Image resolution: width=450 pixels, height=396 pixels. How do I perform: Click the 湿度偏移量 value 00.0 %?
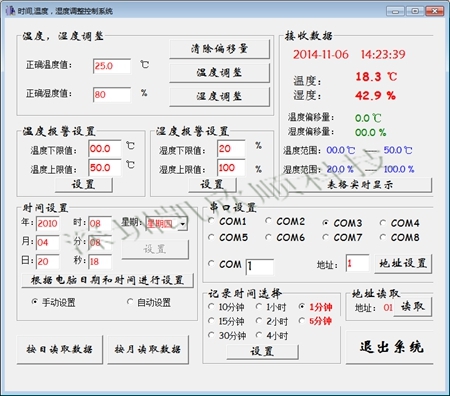(x=370, y=132)
